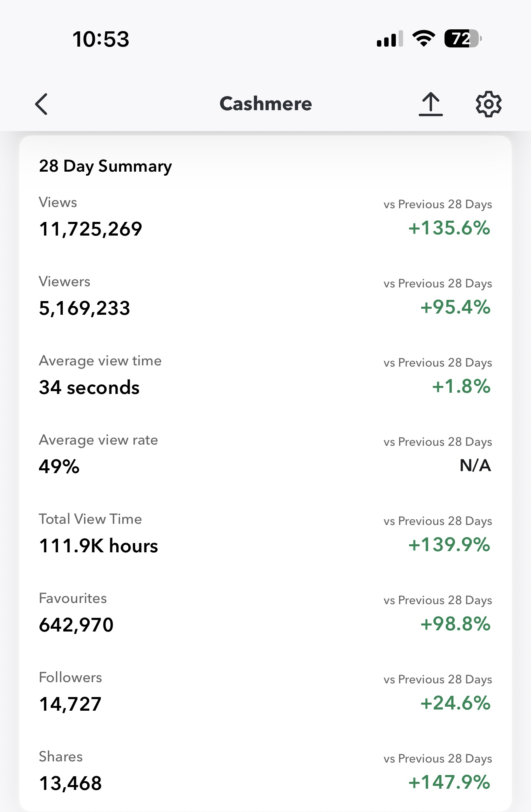This screenshot has height=812, width=531.
Task: Tap the back arrow icon
Action: point(41,104)
